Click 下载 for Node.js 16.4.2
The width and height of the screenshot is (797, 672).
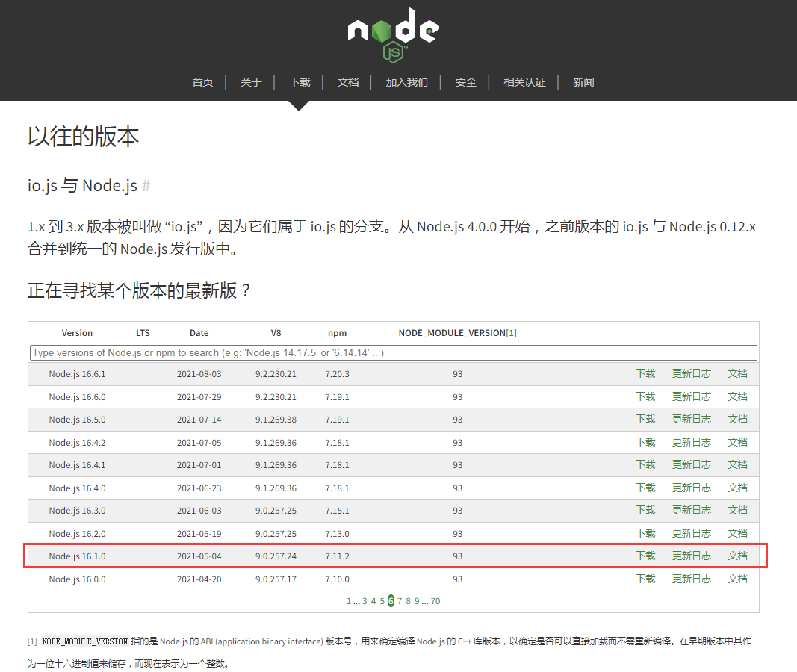[x=646, y=443]
